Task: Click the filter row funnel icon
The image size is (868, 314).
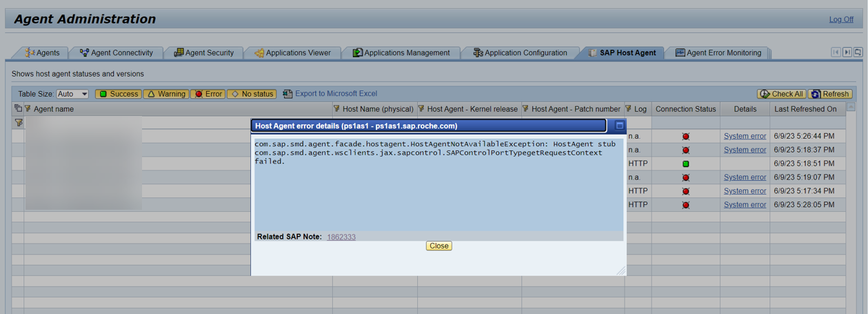Action: (19, 122)
